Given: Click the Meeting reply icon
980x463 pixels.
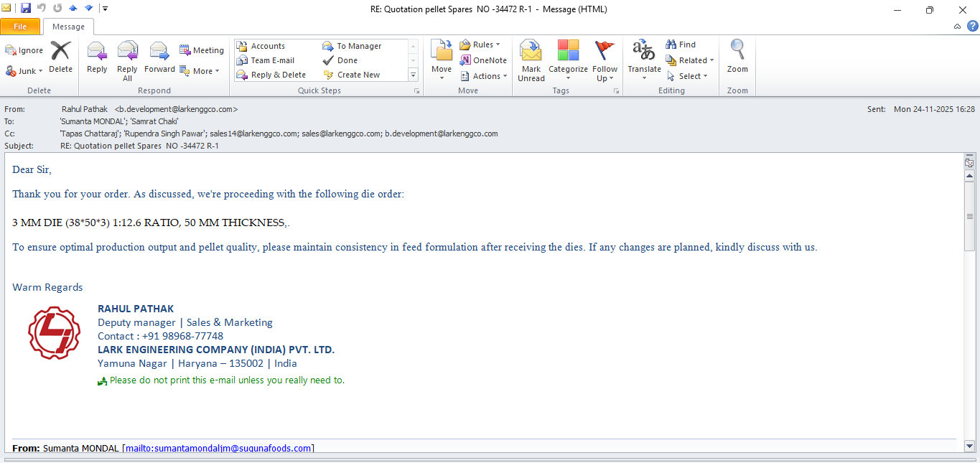Looking at the screenshot, I should pos(201,50).
